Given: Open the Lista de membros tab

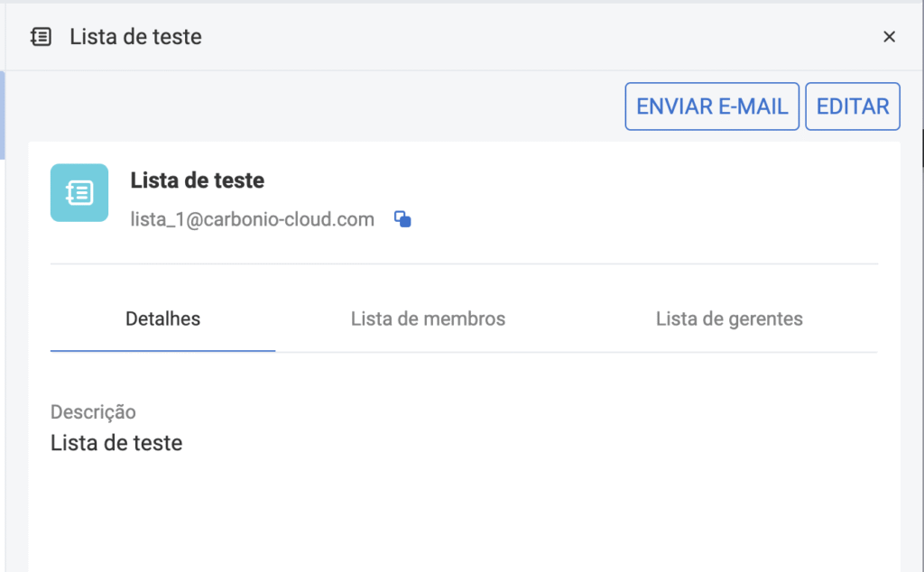Looking at the screenshot, I should tap(428, 318).
